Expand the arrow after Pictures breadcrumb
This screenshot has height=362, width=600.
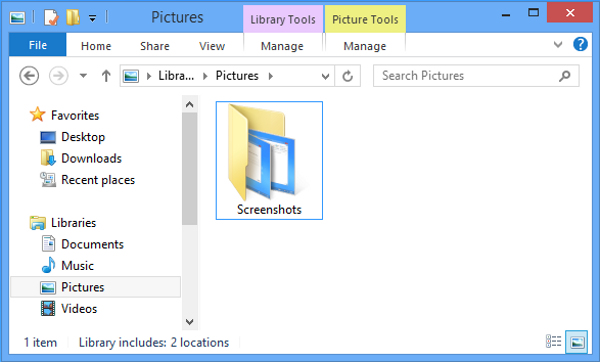(271, 76)
